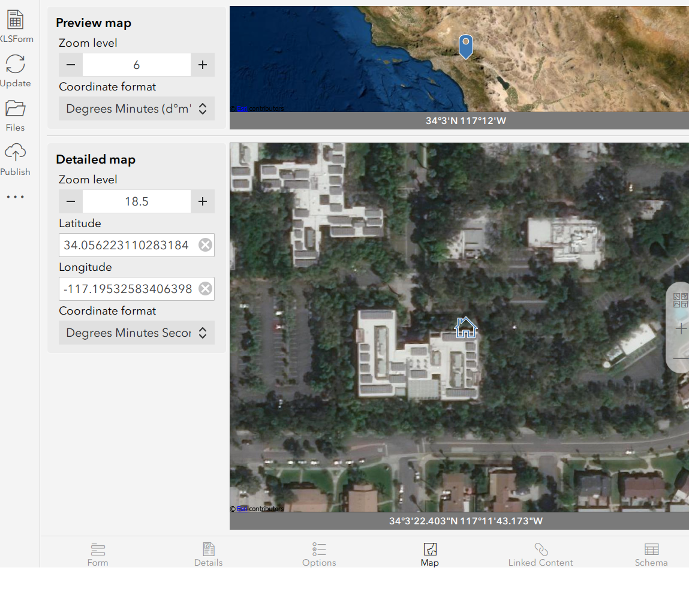The width and height of the screenshot is (689, 616).
Task: Switch to the Schema tab
Action: (651, 554)
